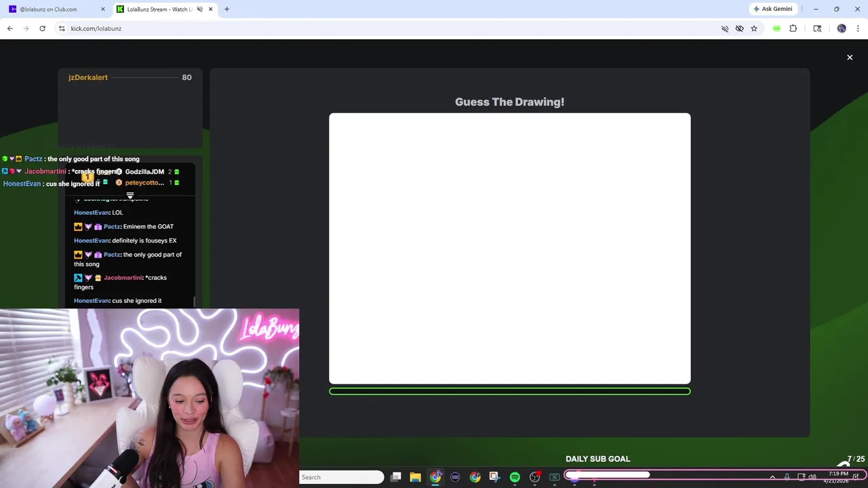The width and height of the screenshot is (868, 488).
Task: Show hidden system tray icons
Action: point(772,477)
